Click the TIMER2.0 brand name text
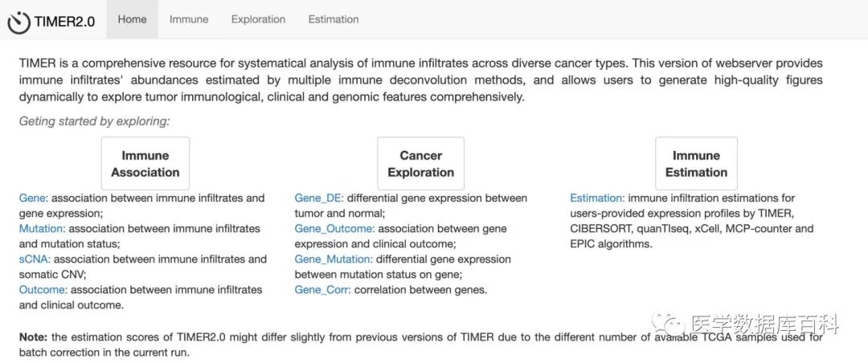 (x=64, y=22)
